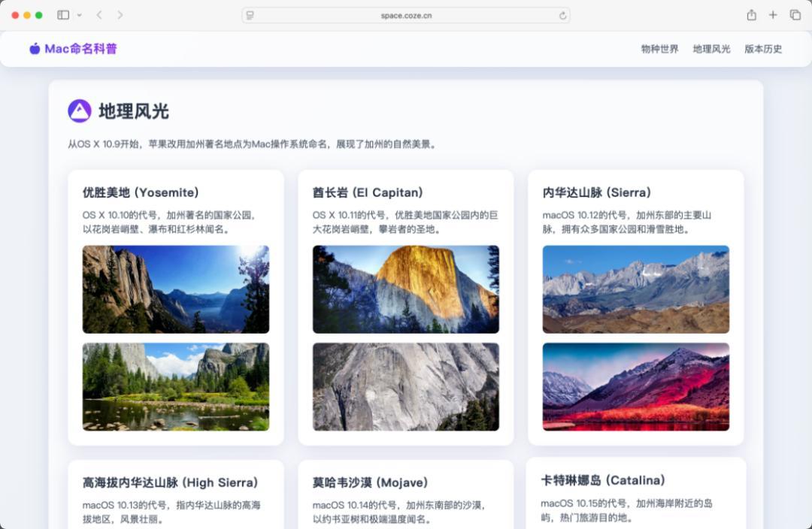Select the 地理风光 navigation tab

click(x=711, y=49)
